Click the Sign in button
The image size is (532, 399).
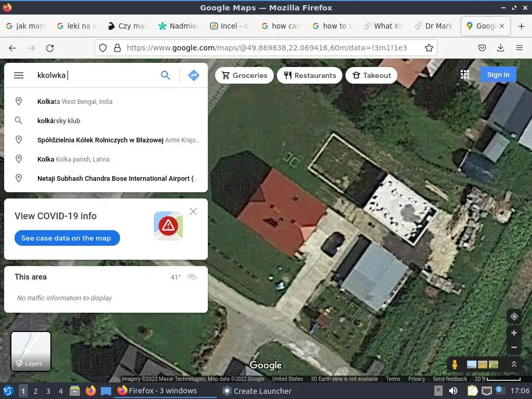498,75
